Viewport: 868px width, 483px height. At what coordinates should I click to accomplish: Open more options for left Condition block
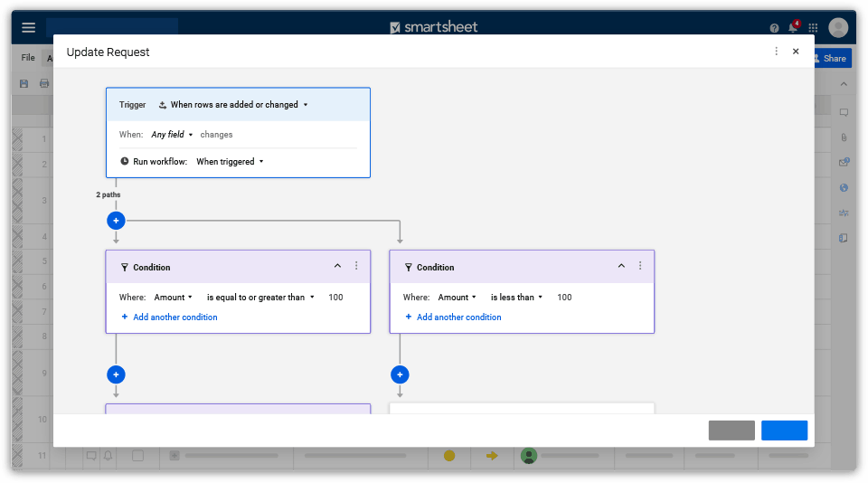point(356,267)
